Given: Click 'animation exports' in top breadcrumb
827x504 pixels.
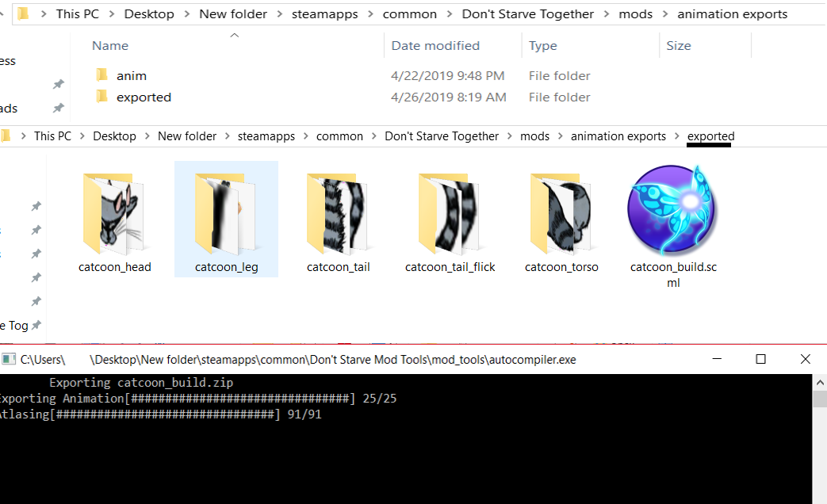Looking at the screenshot, I should 732,14.
